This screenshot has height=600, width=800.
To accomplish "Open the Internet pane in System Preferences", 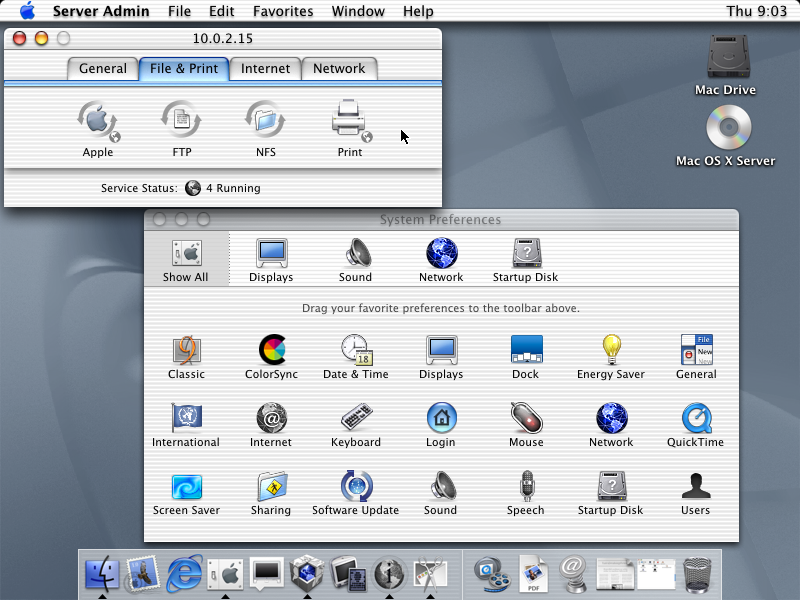I will pyautogui.click(x=271, y=425).
